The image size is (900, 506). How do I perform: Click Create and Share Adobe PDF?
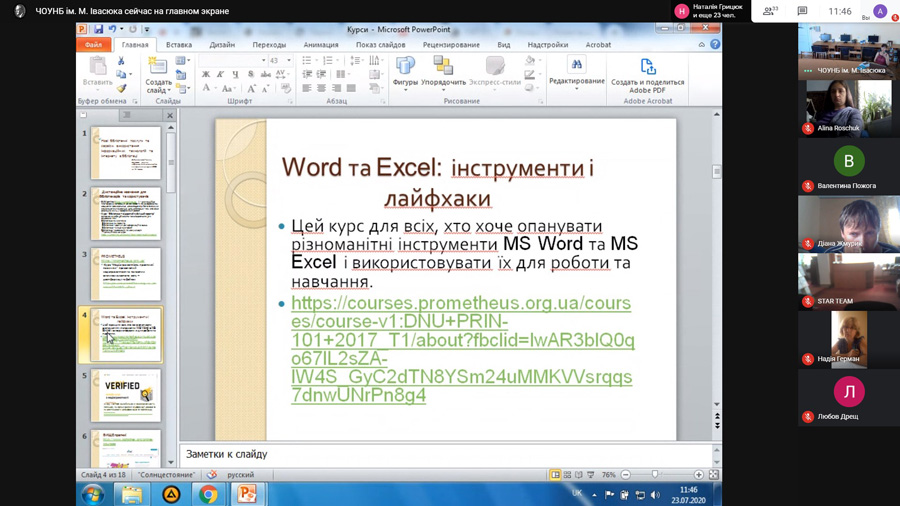647,76
